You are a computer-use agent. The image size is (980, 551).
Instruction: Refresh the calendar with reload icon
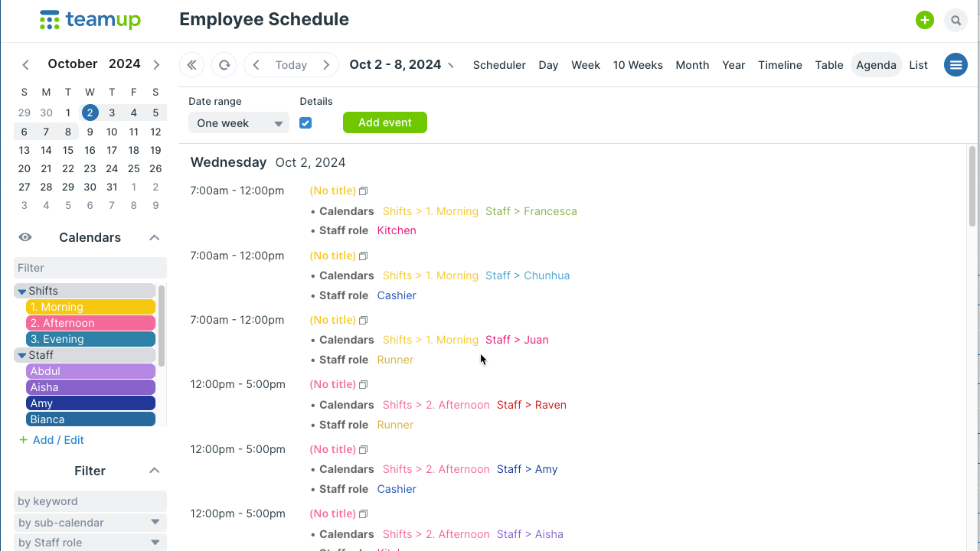[224, 65]
